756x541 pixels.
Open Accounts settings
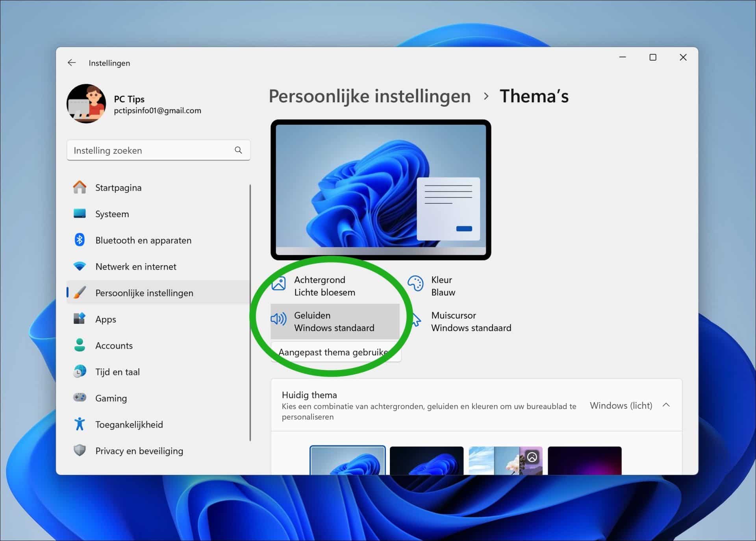(x=158, y=345)
